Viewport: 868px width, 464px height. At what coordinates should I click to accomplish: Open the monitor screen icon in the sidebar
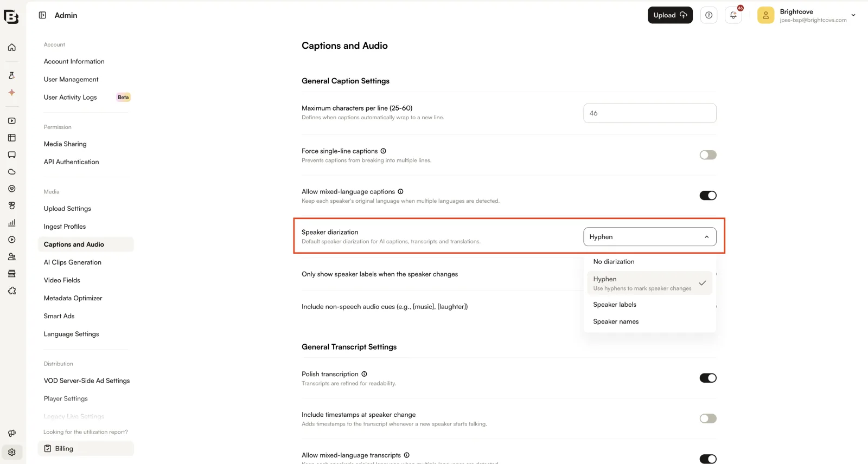coord(12,155)
